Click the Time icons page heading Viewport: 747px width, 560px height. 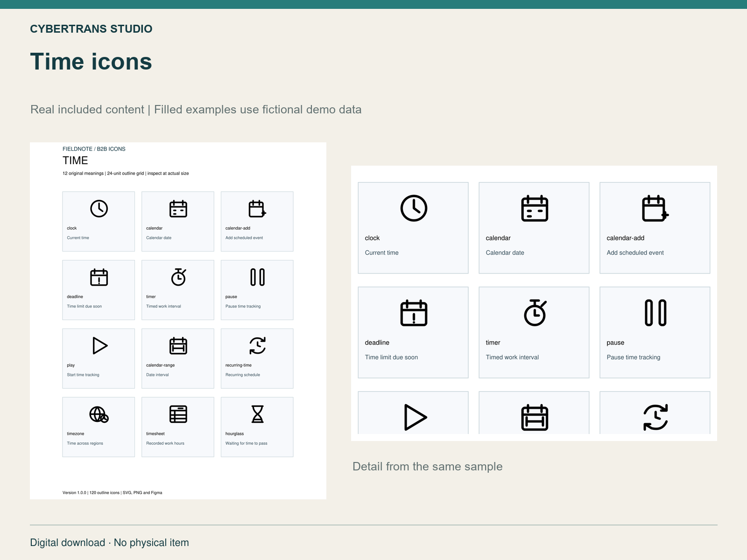coord(91,62)
